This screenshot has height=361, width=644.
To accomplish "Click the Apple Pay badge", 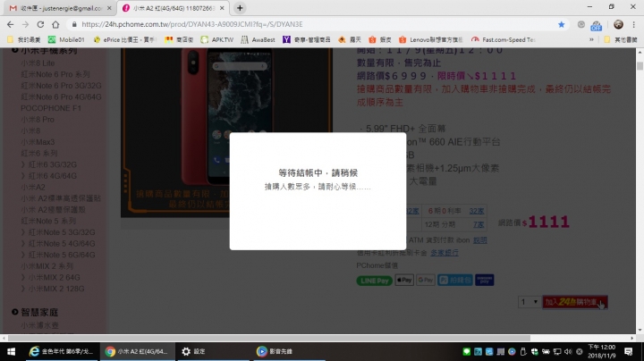I will coord(404,281).
